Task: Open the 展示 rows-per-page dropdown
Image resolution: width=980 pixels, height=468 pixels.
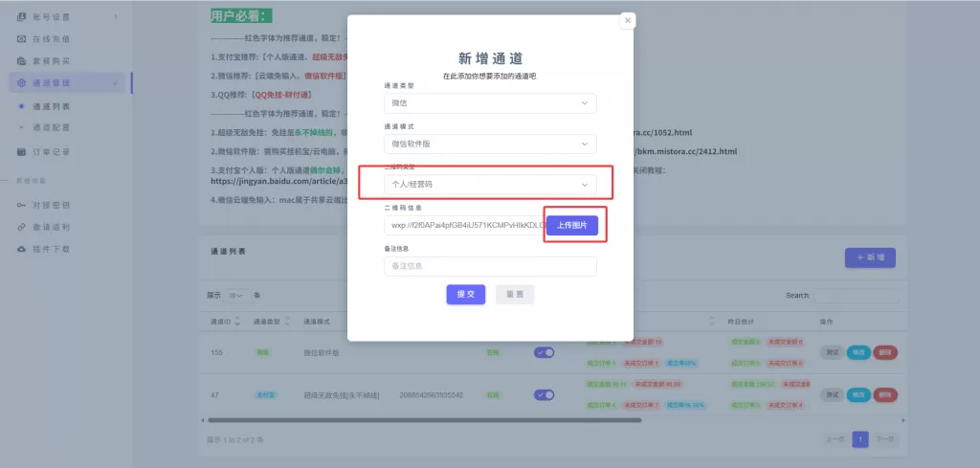Action: (237, 295)
